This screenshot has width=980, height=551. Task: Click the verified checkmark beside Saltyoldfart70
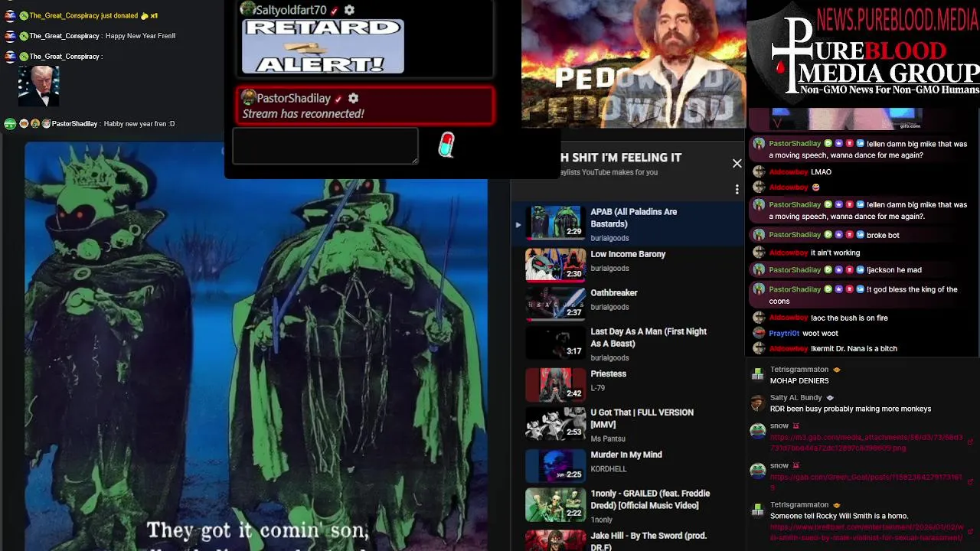pos(335,11)
